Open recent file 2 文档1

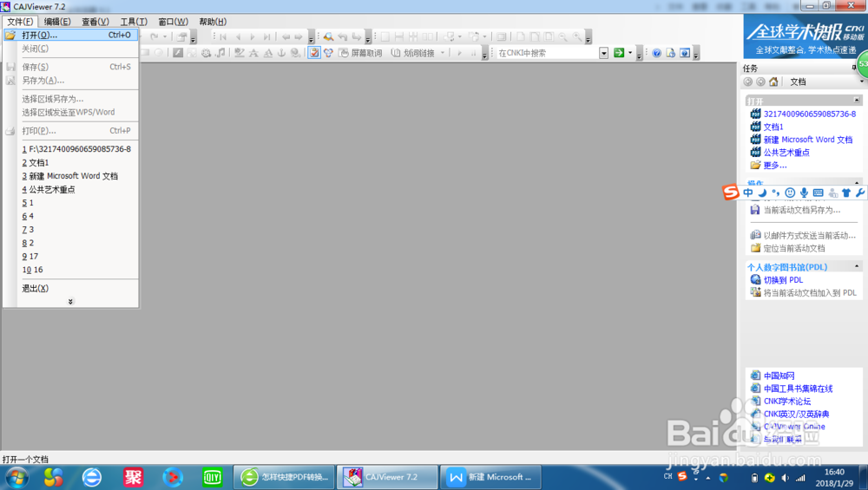tap(36, 162)
